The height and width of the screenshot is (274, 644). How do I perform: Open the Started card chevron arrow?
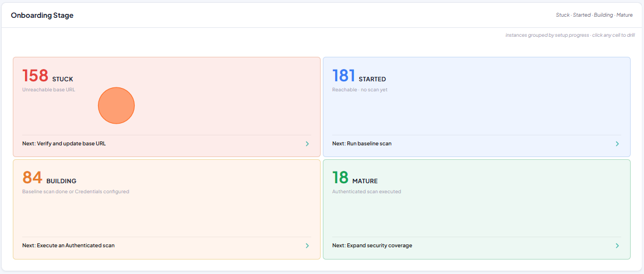tap(617, 144)
